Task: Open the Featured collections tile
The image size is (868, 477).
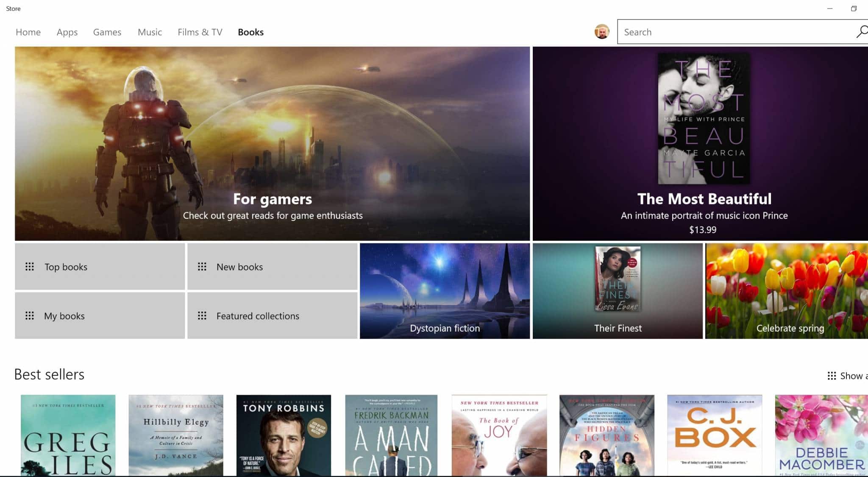Action: pyautogui.click(x=272, y=315)
